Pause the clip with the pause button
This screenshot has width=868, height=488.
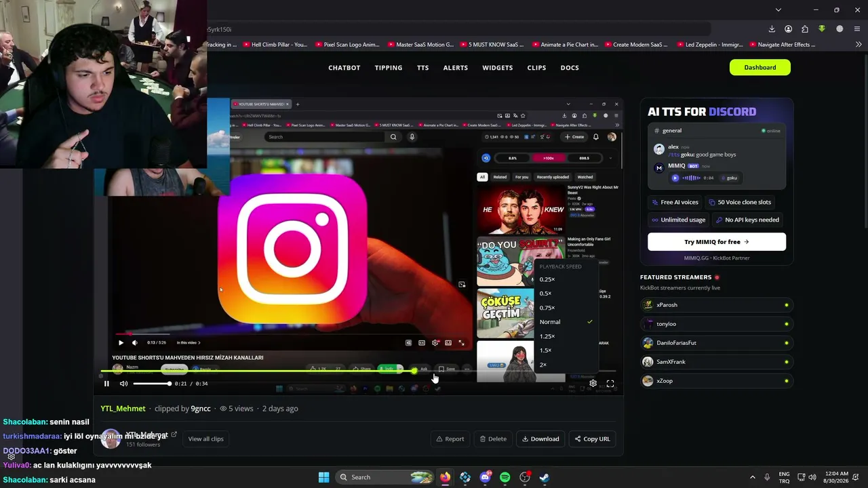click(106, 384)
